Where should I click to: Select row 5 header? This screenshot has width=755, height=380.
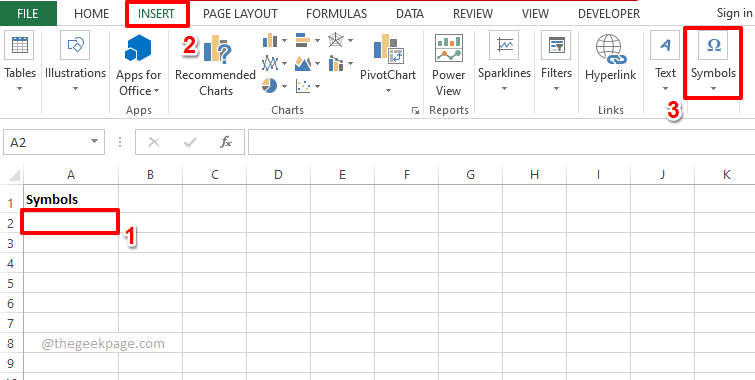coord(11,283)
